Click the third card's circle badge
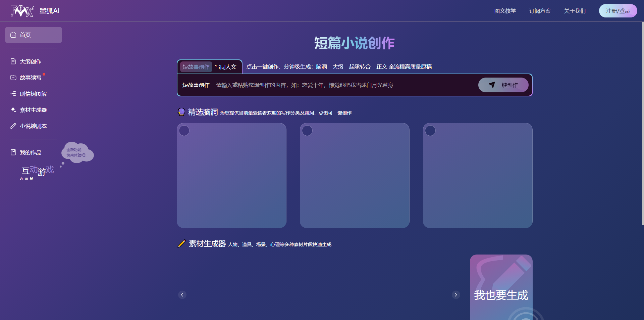The height and width of the screenshot is (320, 644). 430,131
